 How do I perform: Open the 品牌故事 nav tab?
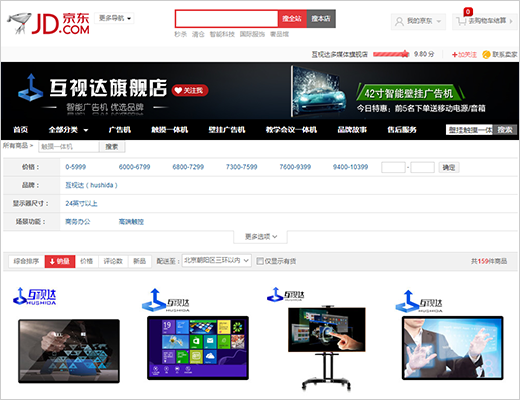coord(352,130)
